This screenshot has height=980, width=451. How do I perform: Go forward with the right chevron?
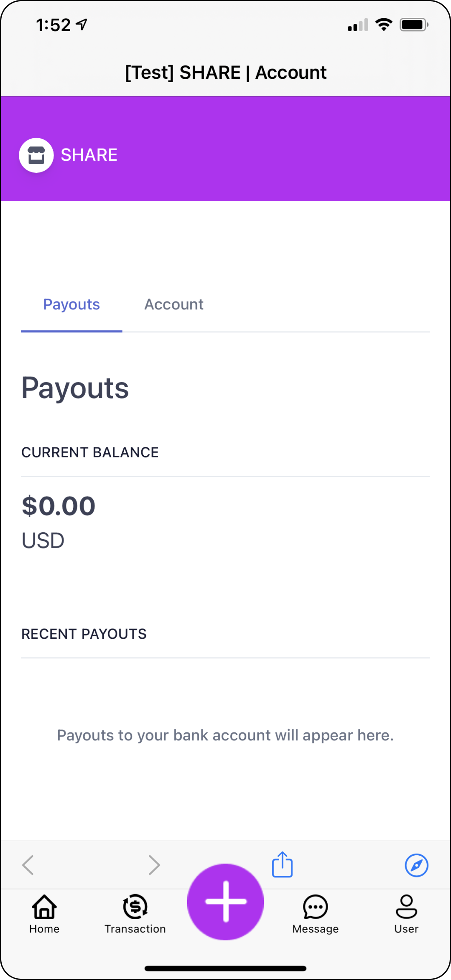(154, 865)
